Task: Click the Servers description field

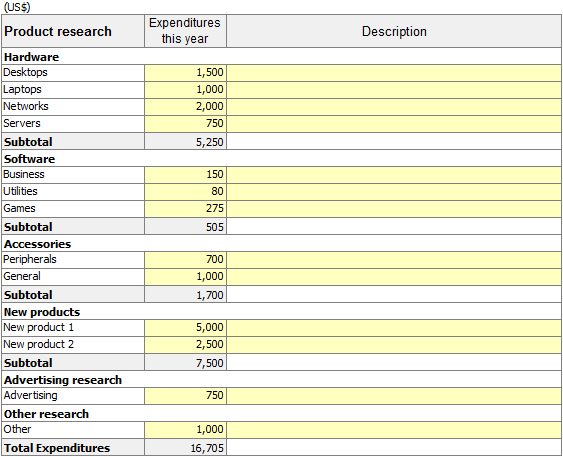Action: click(394, 124)
